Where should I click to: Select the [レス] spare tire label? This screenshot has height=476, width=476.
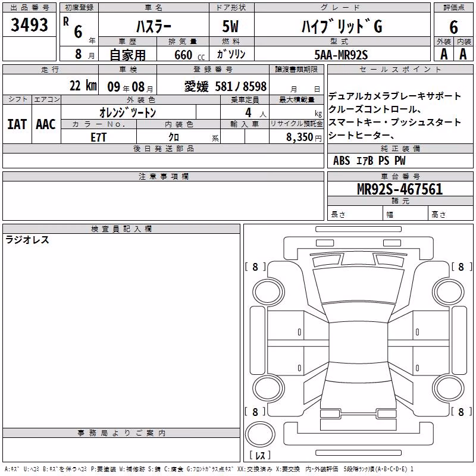tap(260, 455)
